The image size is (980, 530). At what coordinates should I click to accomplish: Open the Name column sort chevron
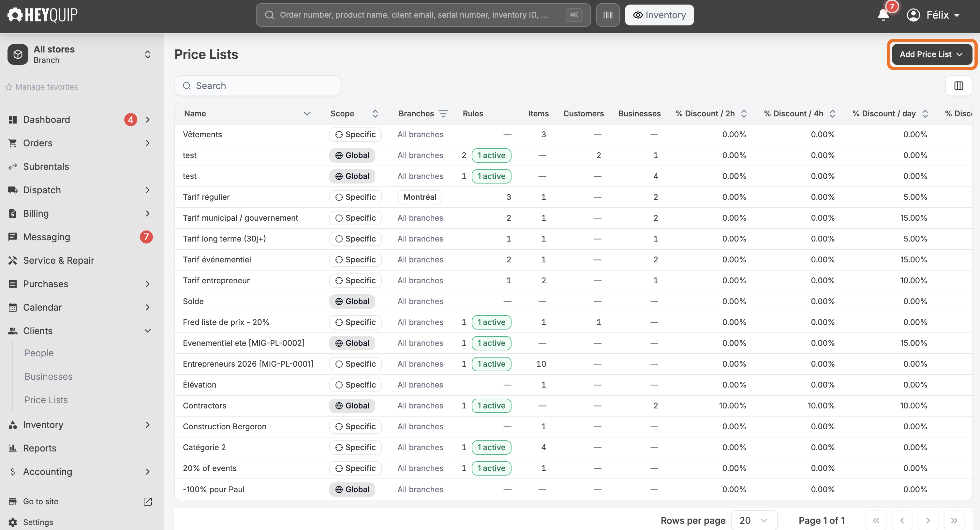[x=307, y=113]
